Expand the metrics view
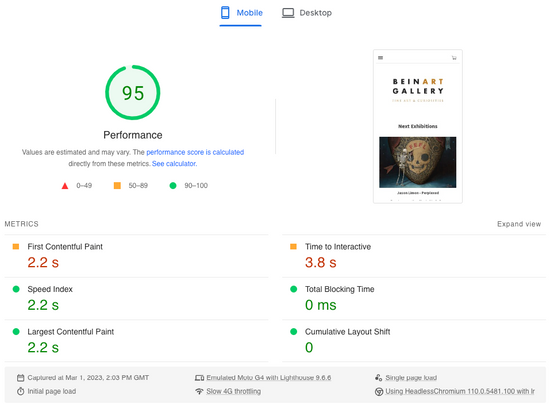Viewport: 550px width, 404px height. (x=519, y=224)
